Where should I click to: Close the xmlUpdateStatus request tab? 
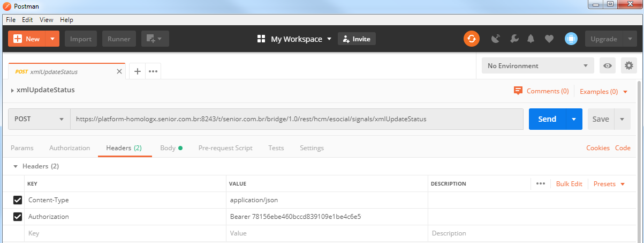click(x=119, y=71)
